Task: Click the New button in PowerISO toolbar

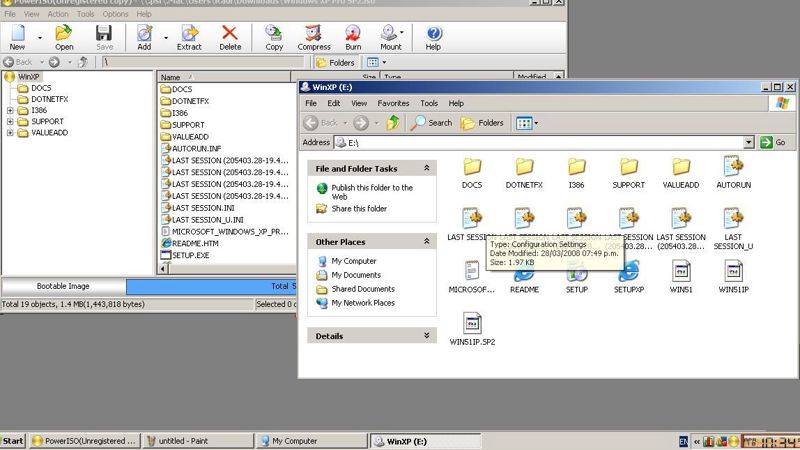Action: click(x=17, y=38)
